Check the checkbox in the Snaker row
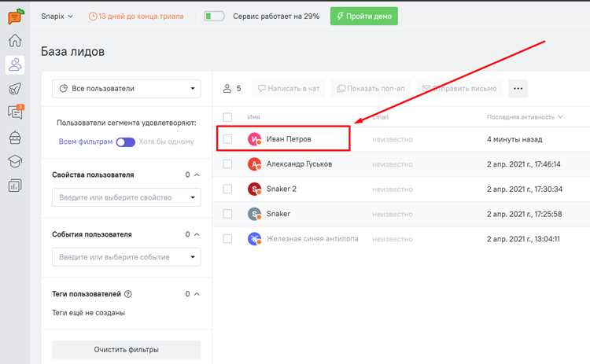This screenshot has width=590, height=364. pyautogui.click(x=227, y=214)
